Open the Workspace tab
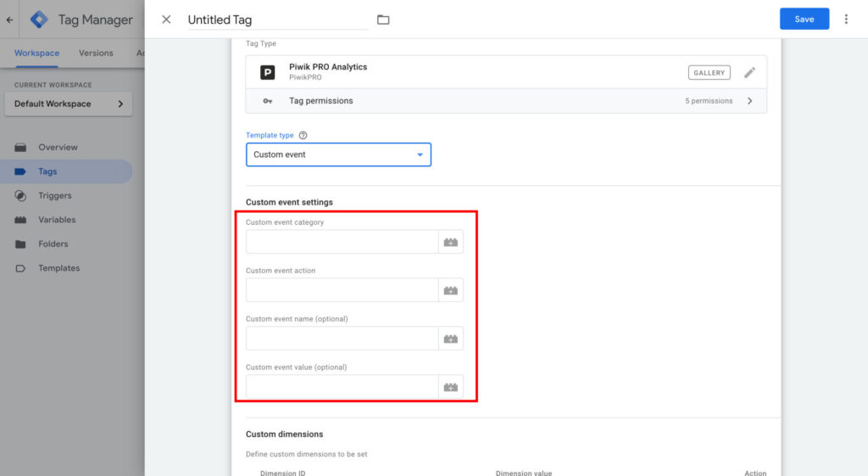The image size is (868, 476). click(37, 53)
